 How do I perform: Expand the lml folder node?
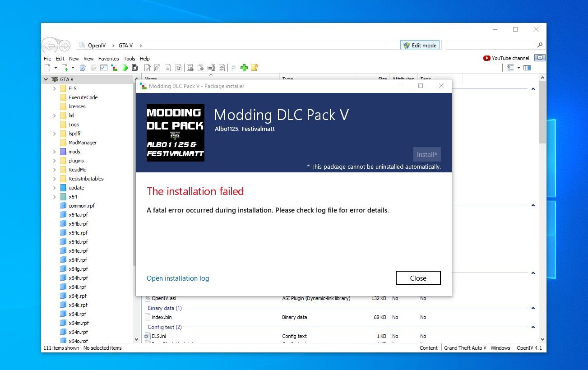(x=55, y=116)
